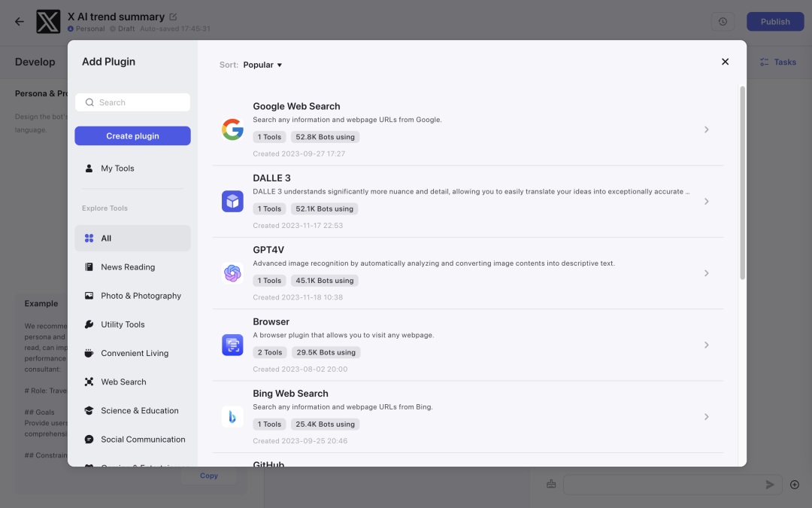Image resolution: width=812 pixels, height=508 pixels.
Task: Open the Sort Popular dropdown
Action: coord(262,65)
